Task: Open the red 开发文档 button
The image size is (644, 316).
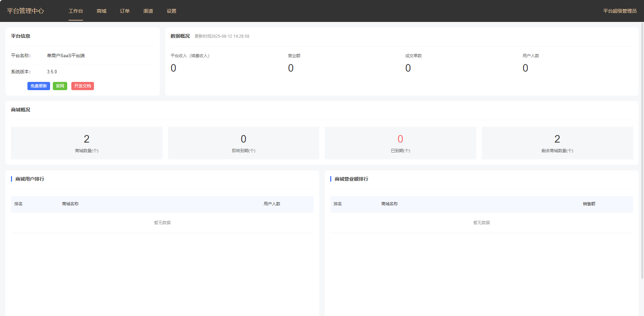Action: 83,86
